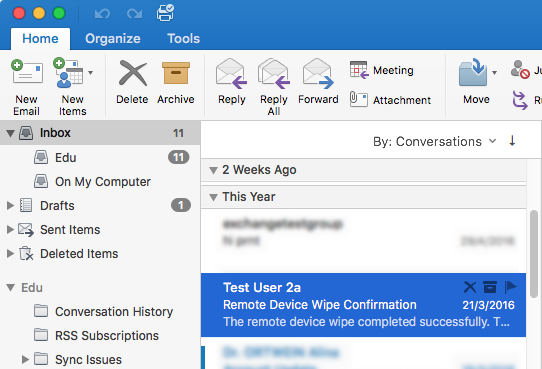Click the print icon in title bar

pos(165,13)
